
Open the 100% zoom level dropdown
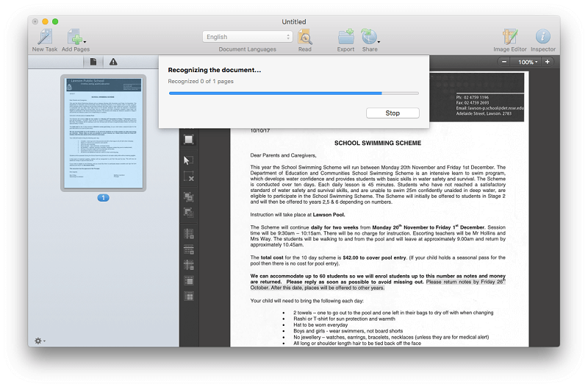(x=526, y=62)
